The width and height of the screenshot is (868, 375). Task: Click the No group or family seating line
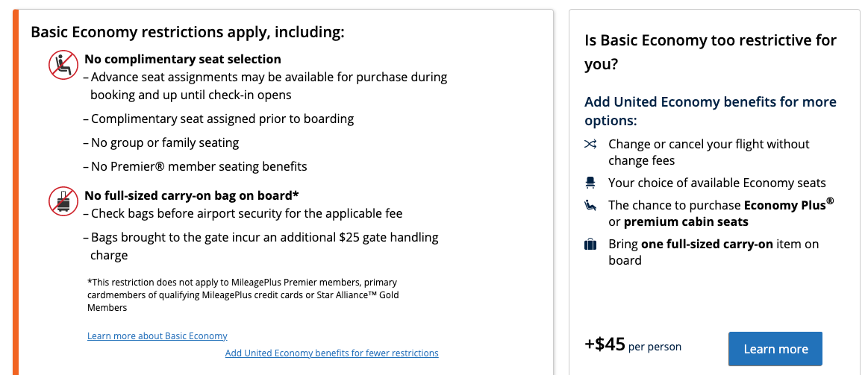click(164, 143)
